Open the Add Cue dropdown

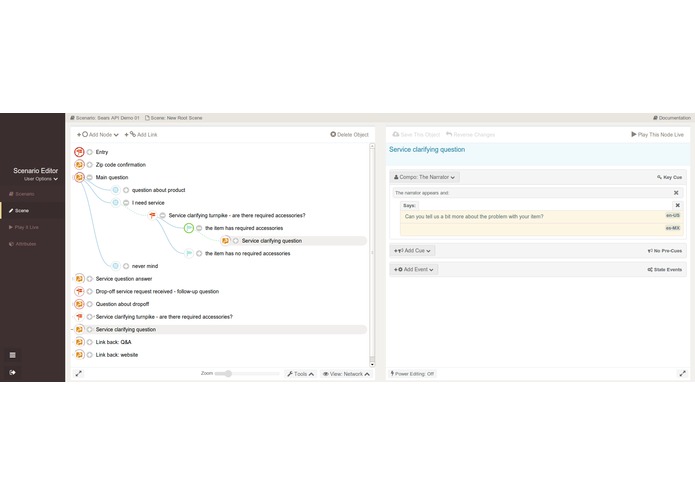pyautogui.click(x=412, y=251)
